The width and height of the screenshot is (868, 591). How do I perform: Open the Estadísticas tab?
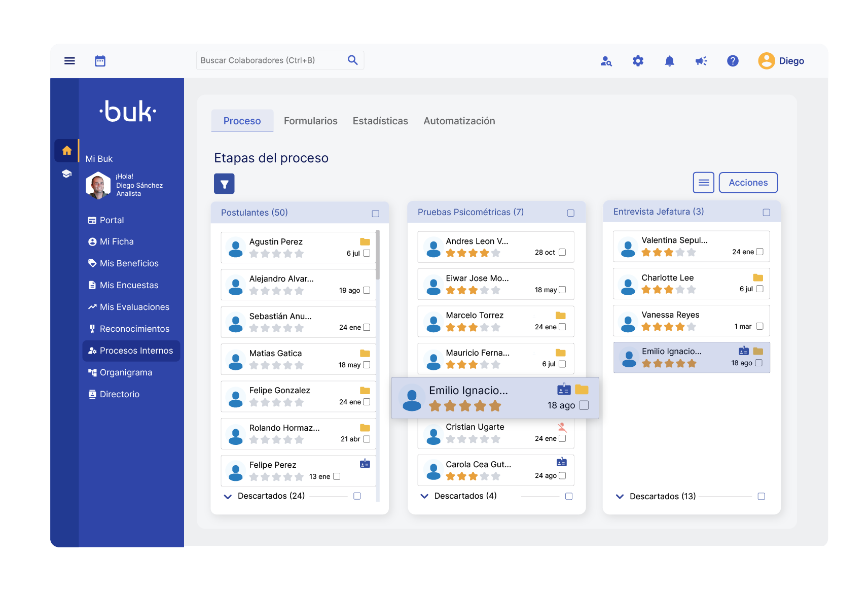[x=380, y=121]
